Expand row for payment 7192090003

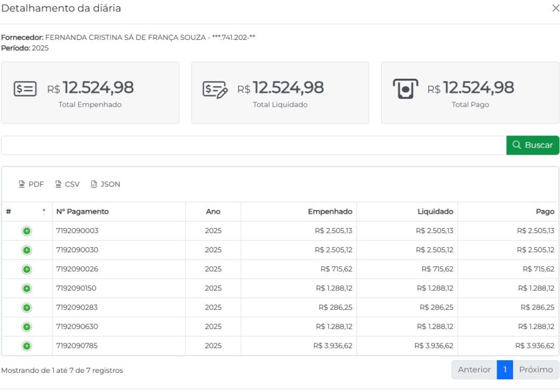27,231
